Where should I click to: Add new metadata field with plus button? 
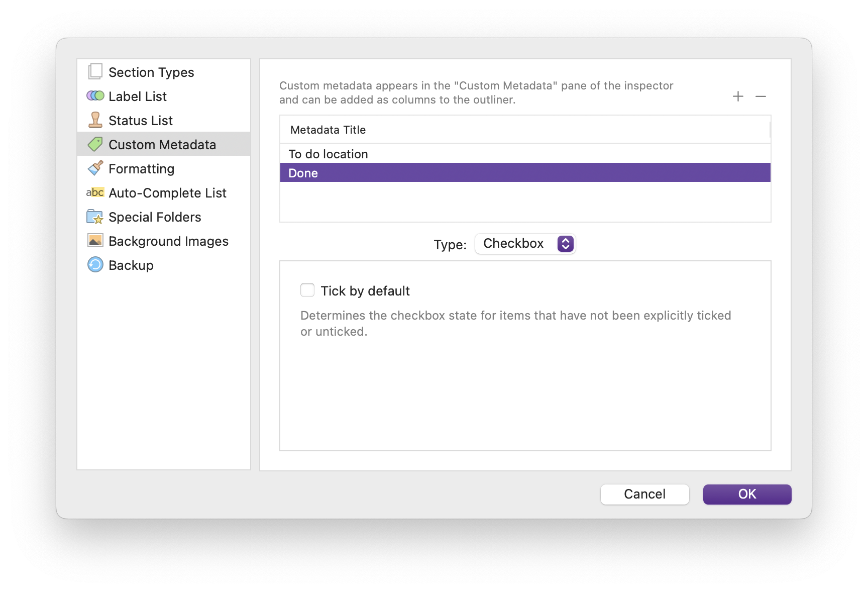pos(738,96)
